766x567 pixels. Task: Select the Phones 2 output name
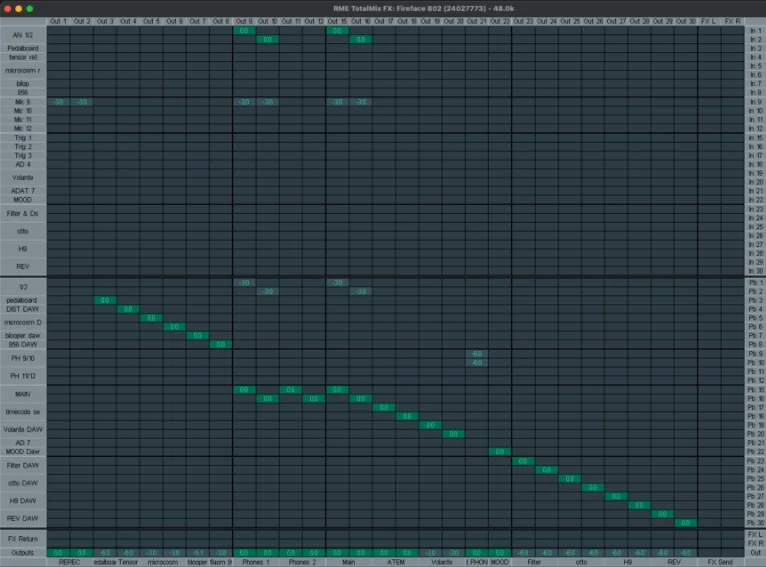[302, 562]
